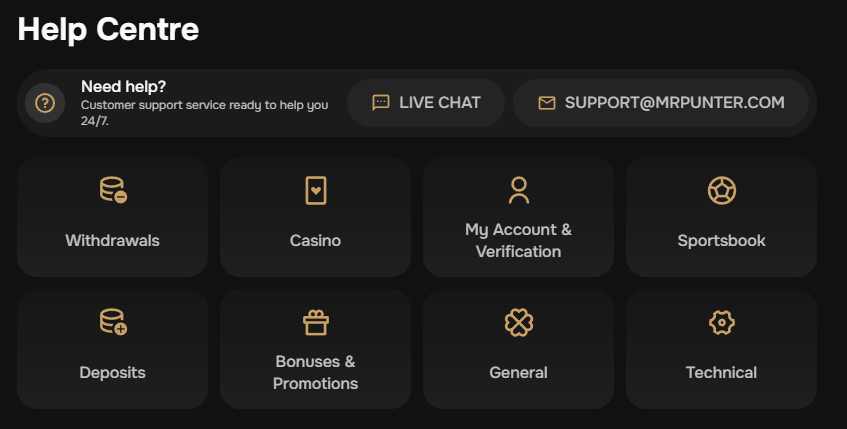This screenshot has height=429, width=847.
Task: Open the LIVE CHAT button
Action: point(426,103)
